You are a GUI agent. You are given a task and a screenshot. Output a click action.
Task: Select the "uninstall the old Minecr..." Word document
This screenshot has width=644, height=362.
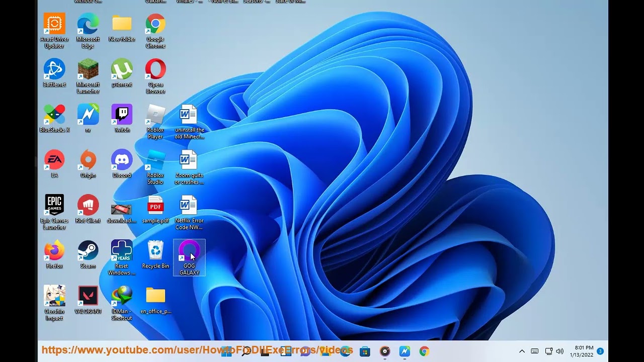tap(189, 121)
